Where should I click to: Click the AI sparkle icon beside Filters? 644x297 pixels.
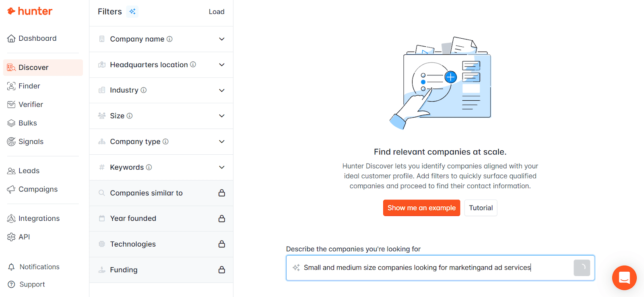132,12
